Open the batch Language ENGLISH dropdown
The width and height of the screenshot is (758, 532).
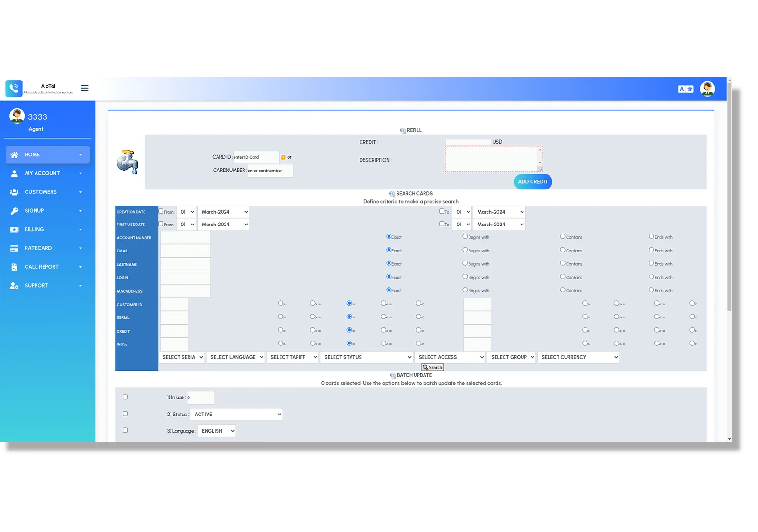tap(217, 431)
